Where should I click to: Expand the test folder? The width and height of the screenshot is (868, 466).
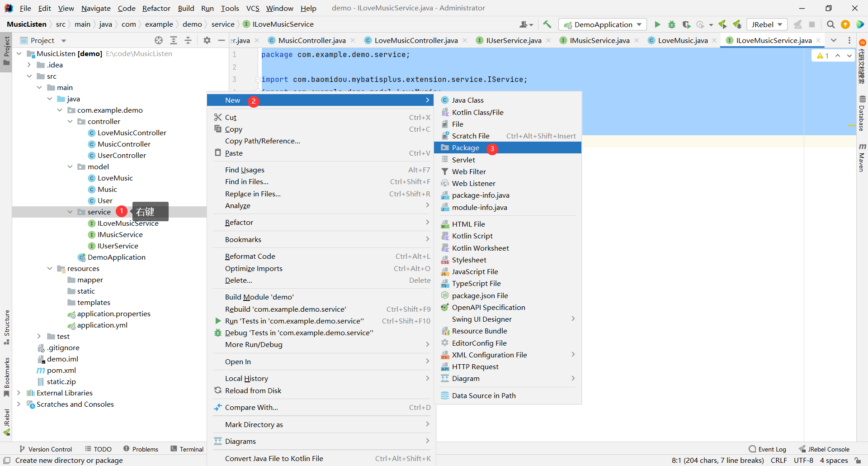click(x=39, y=336)
